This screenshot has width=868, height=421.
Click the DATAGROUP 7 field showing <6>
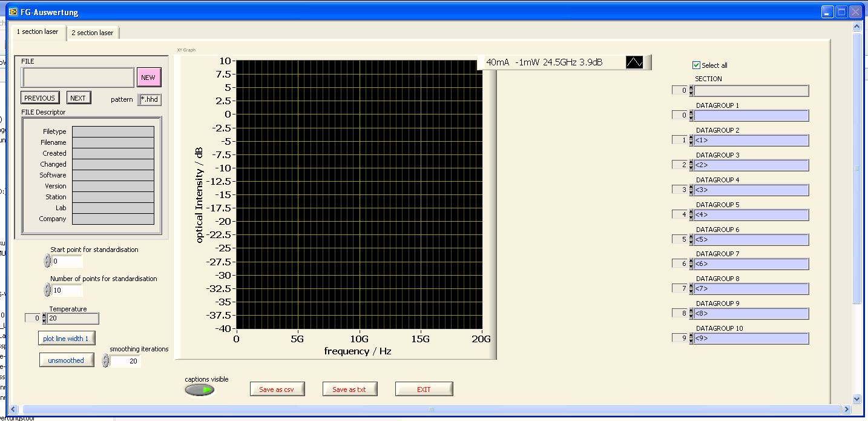(x=751, y=264)
